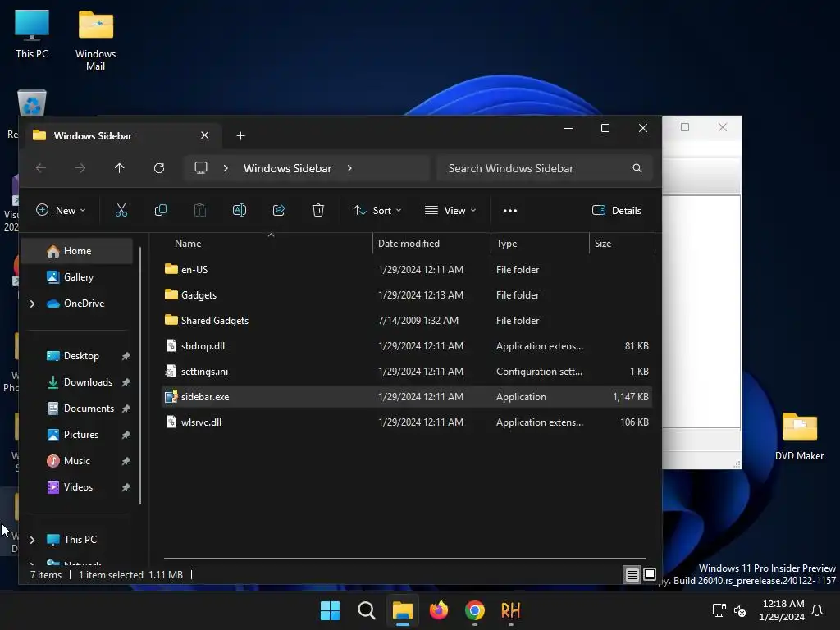This screenshot has height=630, width=840.
Task: Select the wlsrvc.dll file
Action: [x=407, y=422]
